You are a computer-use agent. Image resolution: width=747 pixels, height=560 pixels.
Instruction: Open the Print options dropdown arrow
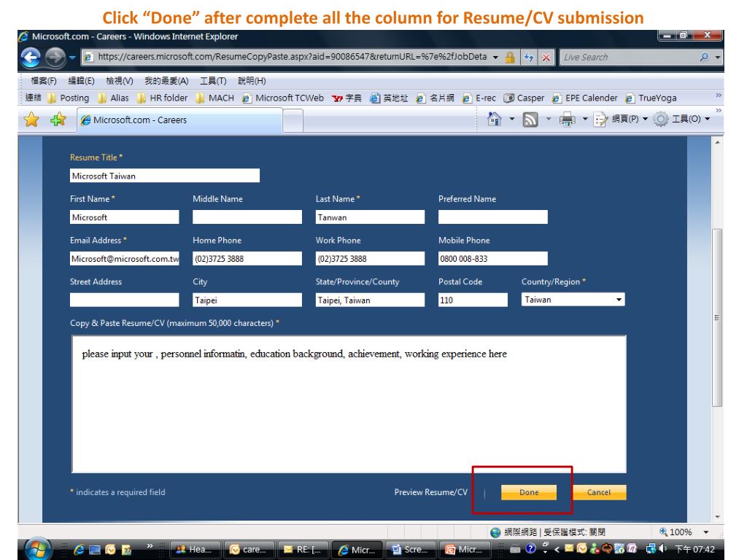point(584,119)
